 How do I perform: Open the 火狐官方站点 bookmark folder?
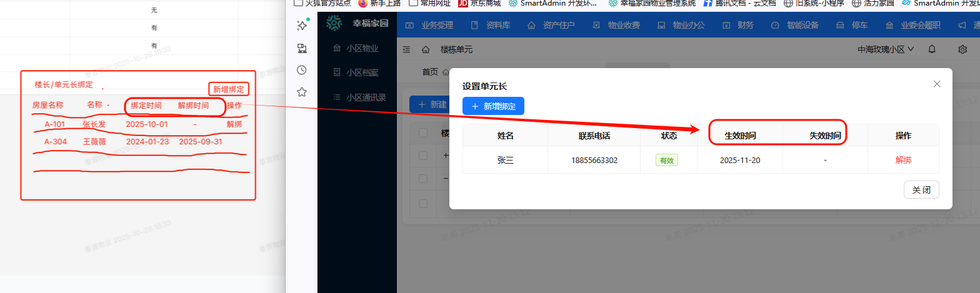click(x=322, y=2)
